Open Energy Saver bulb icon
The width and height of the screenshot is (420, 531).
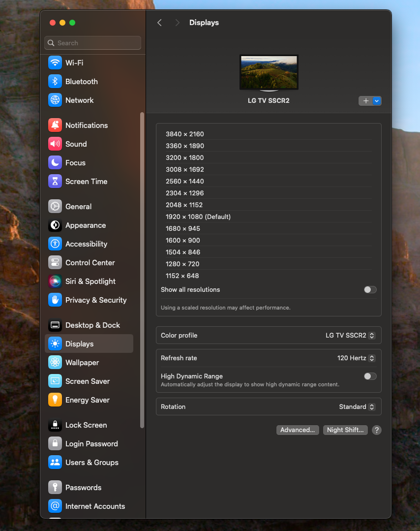(55, 400)
